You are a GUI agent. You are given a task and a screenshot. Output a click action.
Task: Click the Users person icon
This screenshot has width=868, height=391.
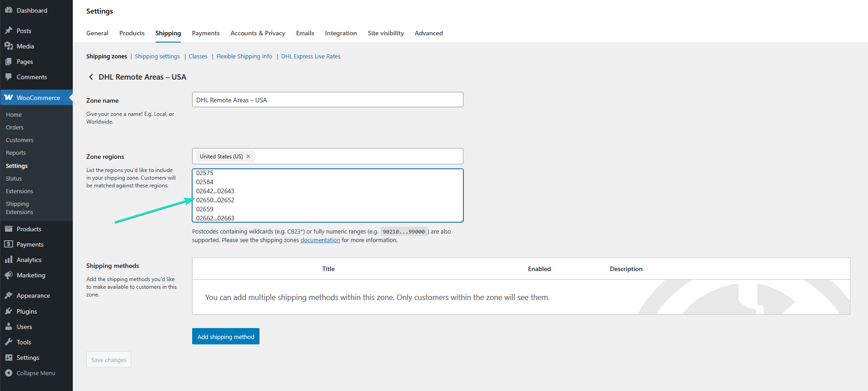pos(9,326)
